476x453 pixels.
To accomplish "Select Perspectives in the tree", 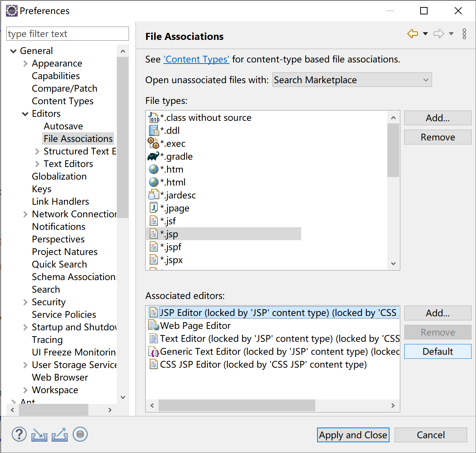I will coord(58,239).
